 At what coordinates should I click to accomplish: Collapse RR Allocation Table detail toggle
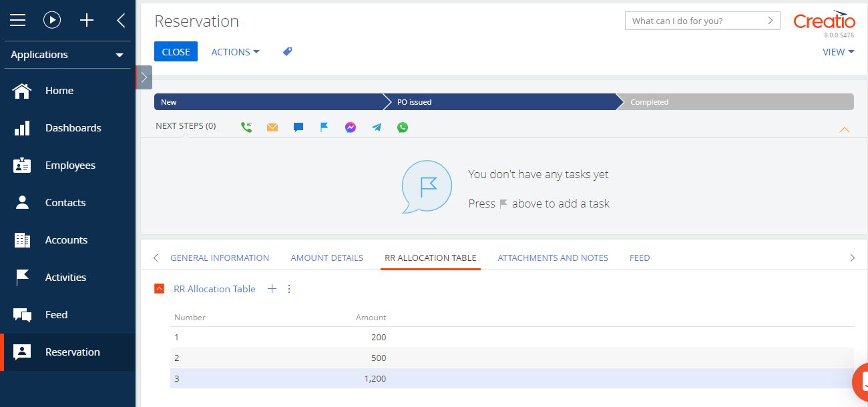click(x=159, y=289)
